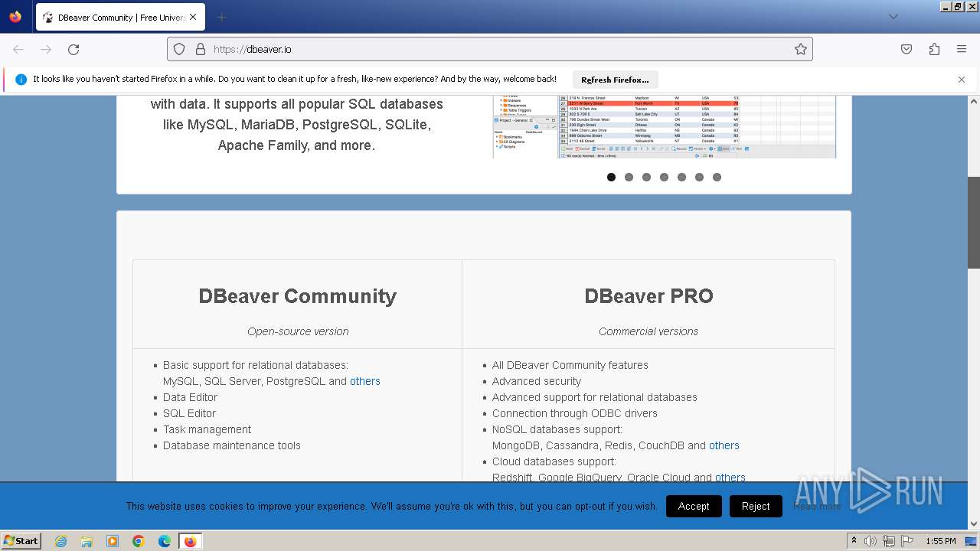
Task: Show hidden tray icons arrow
Action: (854, 541)
